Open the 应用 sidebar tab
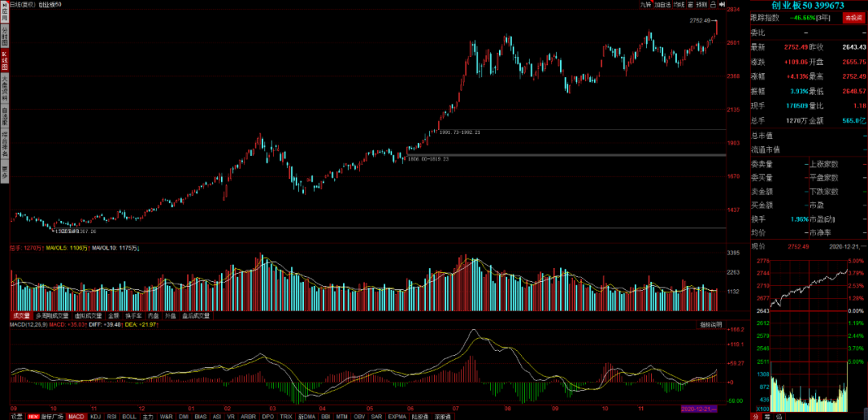The height and width of the screenshot is (420, 868). tap(5, 14)
